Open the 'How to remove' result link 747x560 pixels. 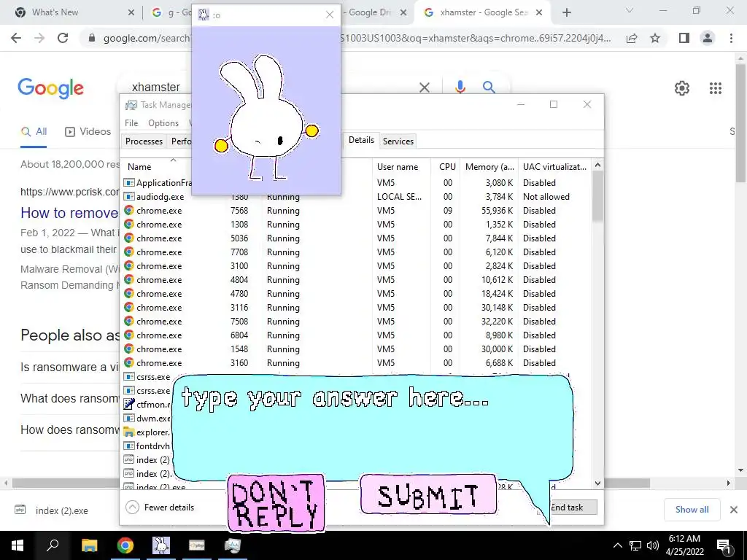[69, 212]
